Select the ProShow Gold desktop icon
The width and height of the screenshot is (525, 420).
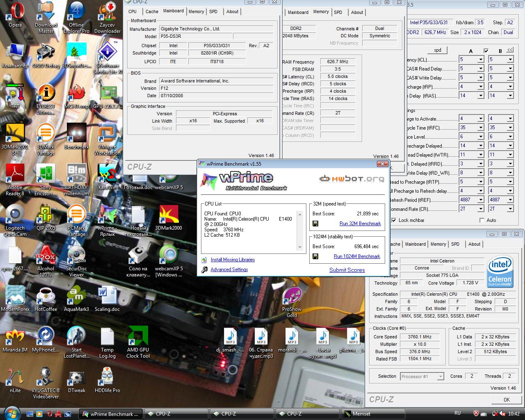(x=292, y=302)
